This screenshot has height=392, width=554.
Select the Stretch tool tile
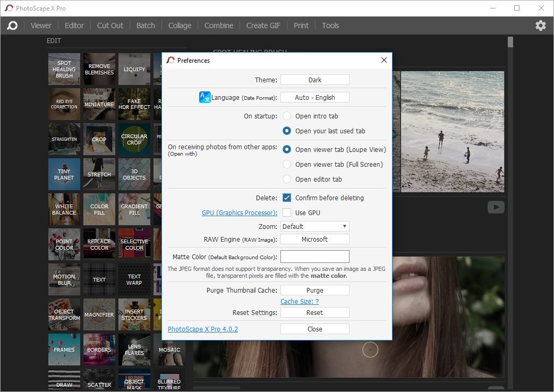(x=99, y=174)
